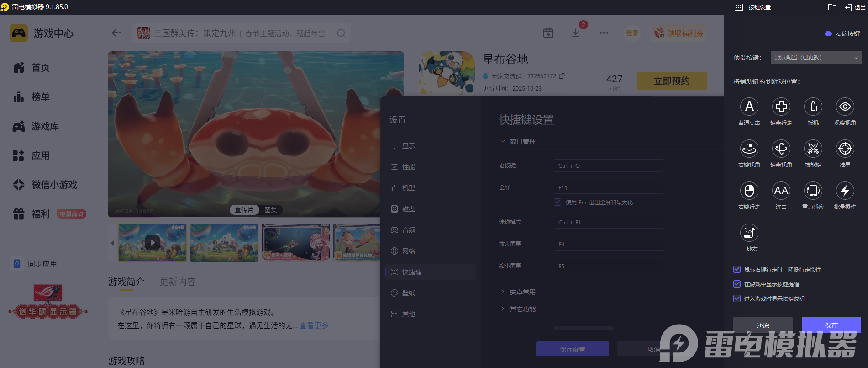Open the 星布谷地 game icon
Viewport: 868px width, 368px height.
point(447,73)
